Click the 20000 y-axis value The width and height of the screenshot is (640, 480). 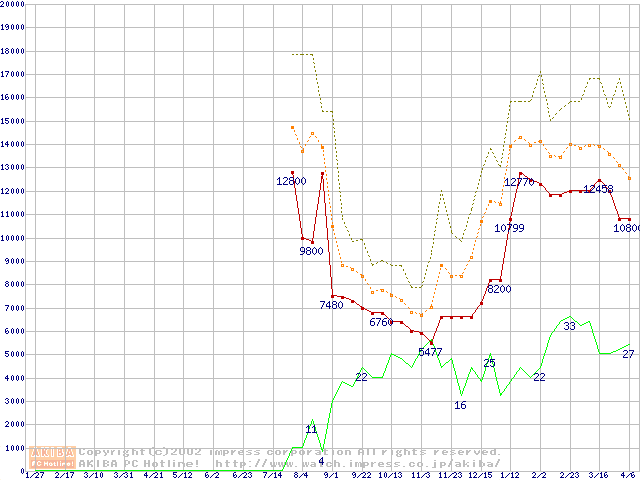point(12,5)
